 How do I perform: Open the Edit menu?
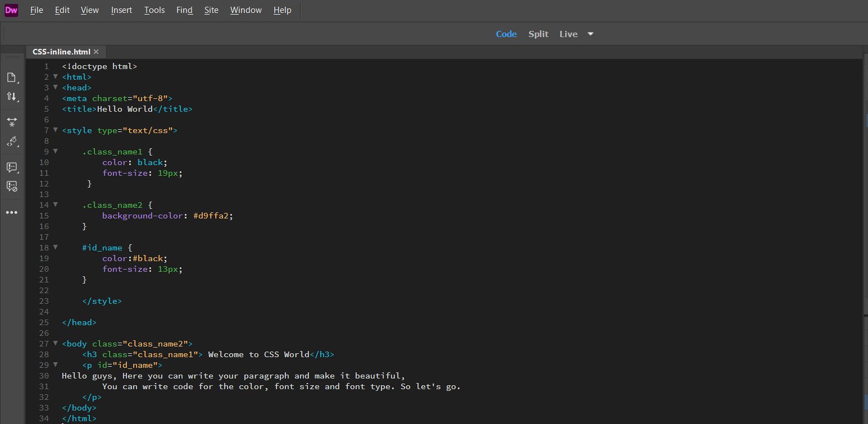(x=62, y=10)
